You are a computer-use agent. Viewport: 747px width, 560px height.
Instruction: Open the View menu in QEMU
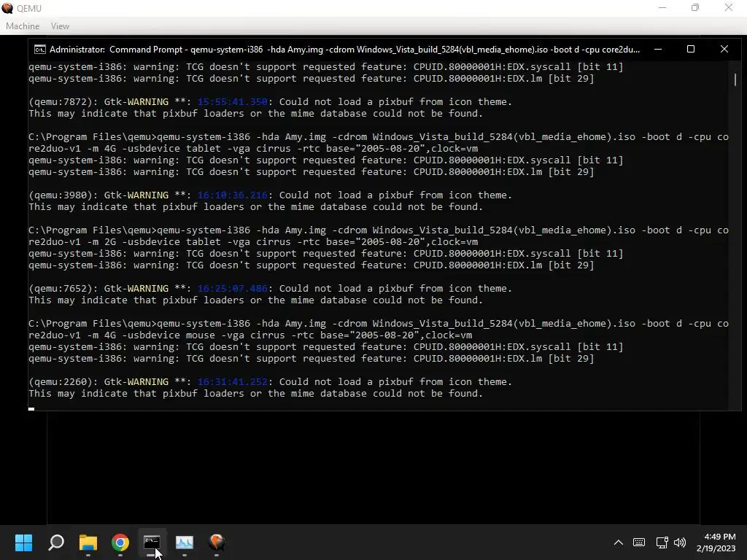tap(60, 26)
